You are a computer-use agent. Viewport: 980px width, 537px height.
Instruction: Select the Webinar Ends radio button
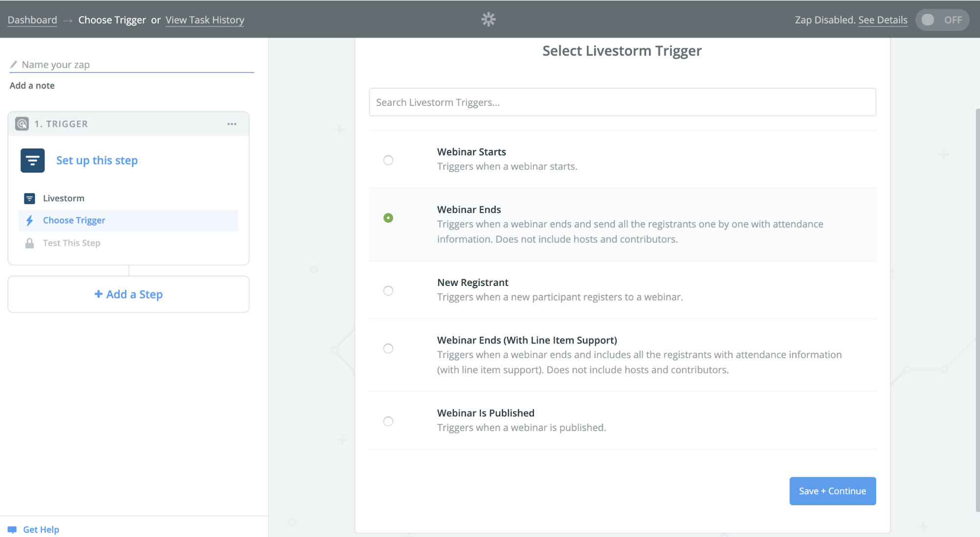click(x=388, y=218)
